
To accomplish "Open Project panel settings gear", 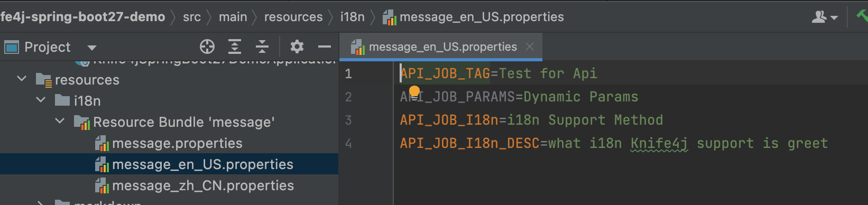I will pos(297,47).
